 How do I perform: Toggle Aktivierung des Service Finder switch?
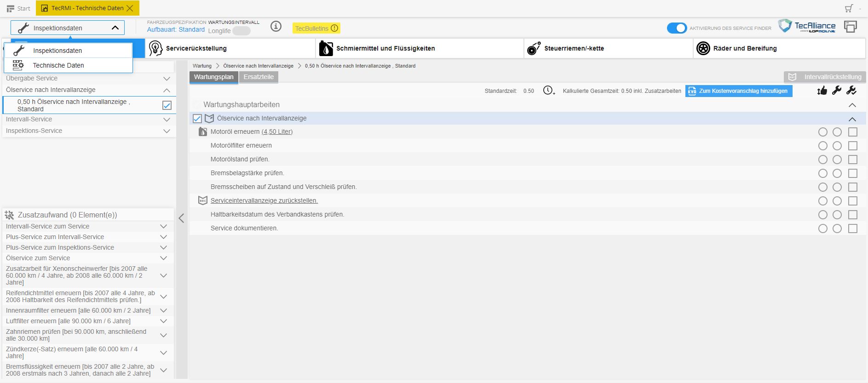(x=677, y=28)
